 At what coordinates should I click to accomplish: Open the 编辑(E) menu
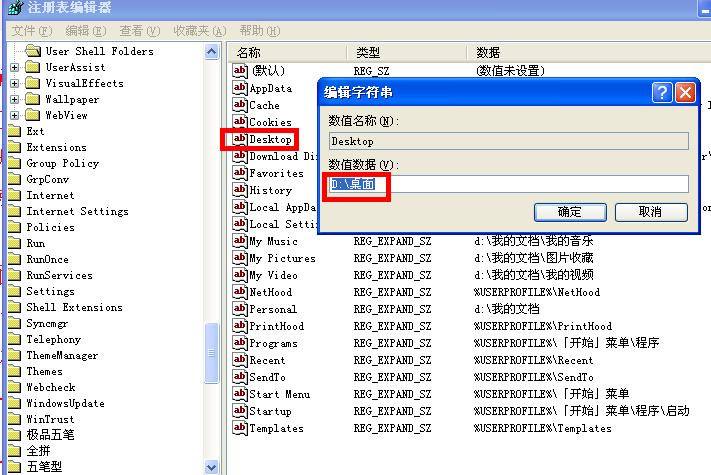pyautogui.click(x=86, y=31)
